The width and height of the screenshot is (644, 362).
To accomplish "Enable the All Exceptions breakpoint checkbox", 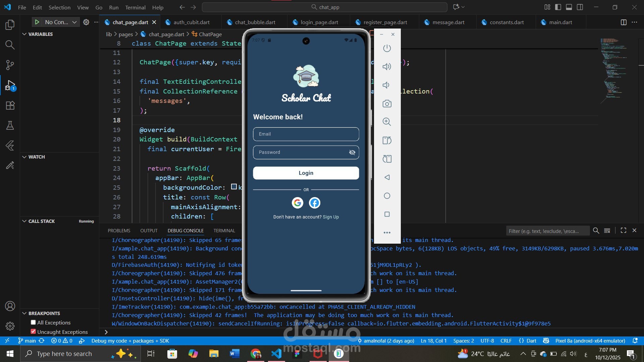I will click(x=33, y=322).
